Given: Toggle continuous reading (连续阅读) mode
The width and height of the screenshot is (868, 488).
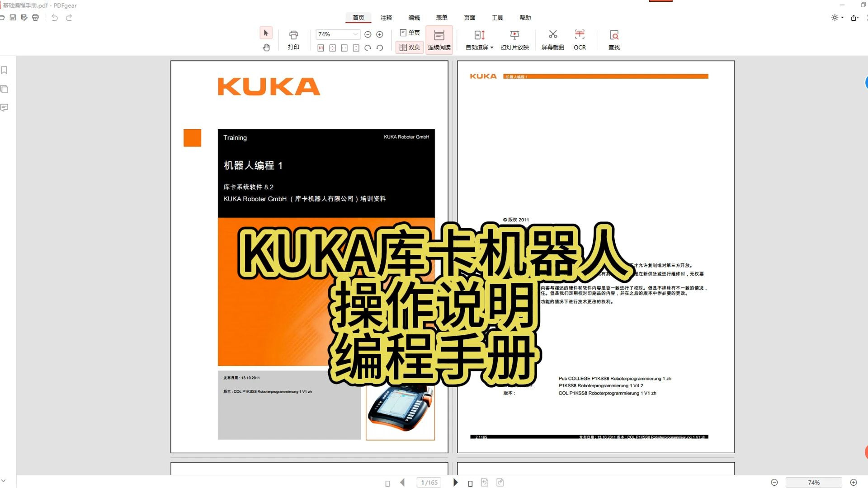Looking at the screenshot, I should (439, 40).
